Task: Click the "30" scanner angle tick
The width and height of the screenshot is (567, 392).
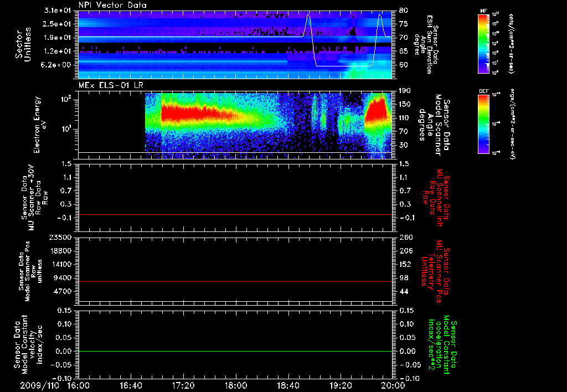Action: 403,145
